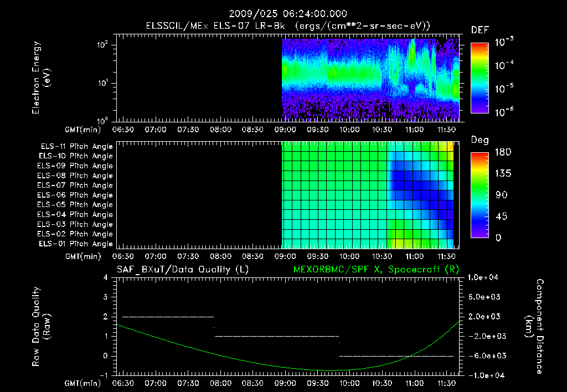The image size is (567, 392).
Task: Click the pitch angle color grid
Action: coord(368,195)
